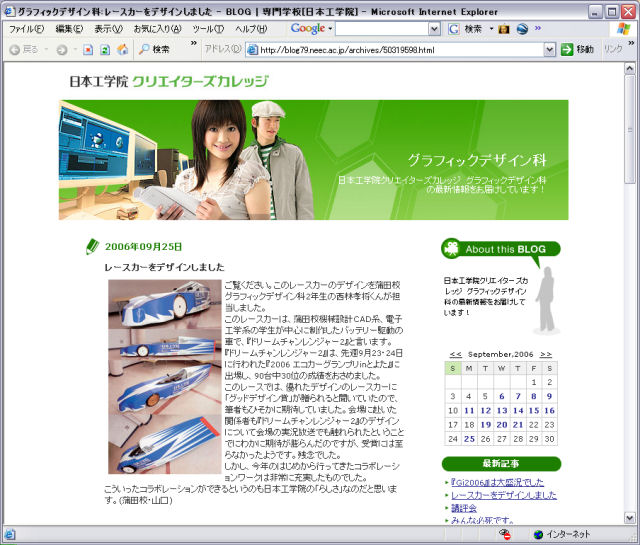This screenshot has height=545, width=640.
Task: Open the ヘルプ(H) menu
Action: point(251,29)
